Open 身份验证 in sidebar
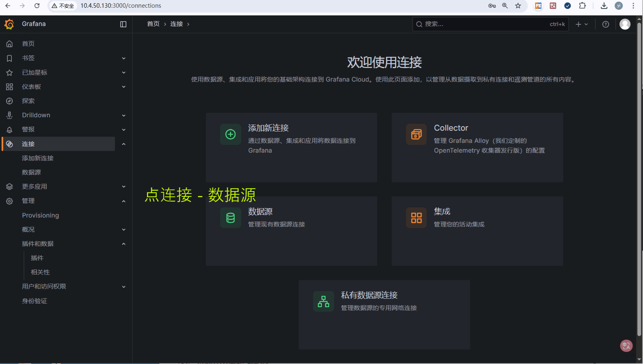Image resolution: width=643 pixels, height=364 pixels. [35, 301]
